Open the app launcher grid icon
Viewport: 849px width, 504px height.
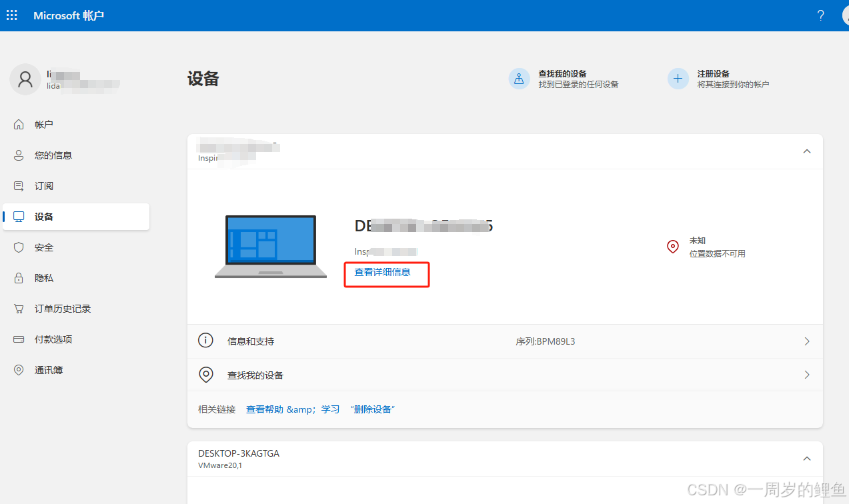[12, 15]
